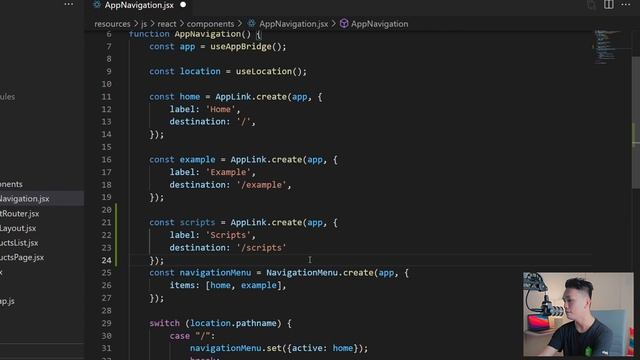
Task: Select the AppNavigation.jsx editor tab
Action: [139, 5]
